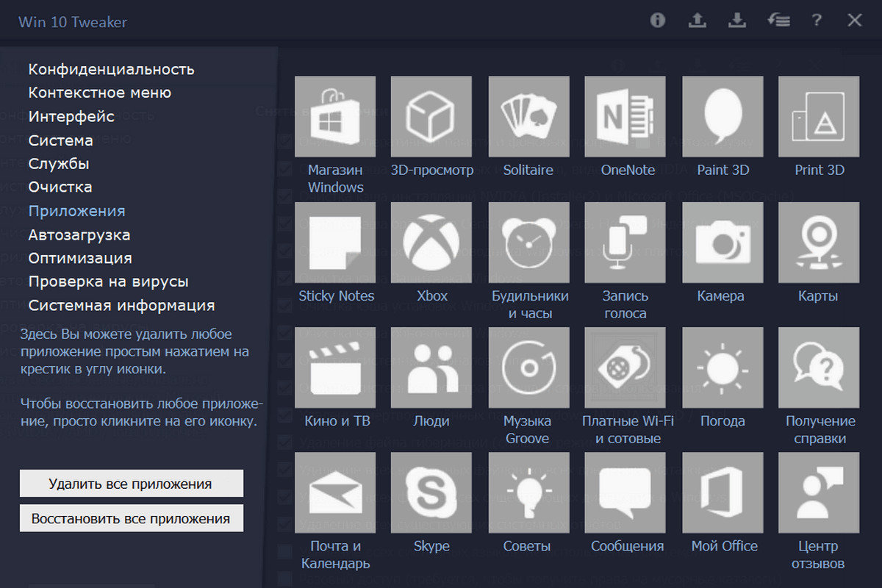Click the Камера app icon
The width and height of the screenshot is (882, 588).
(723, 243)
